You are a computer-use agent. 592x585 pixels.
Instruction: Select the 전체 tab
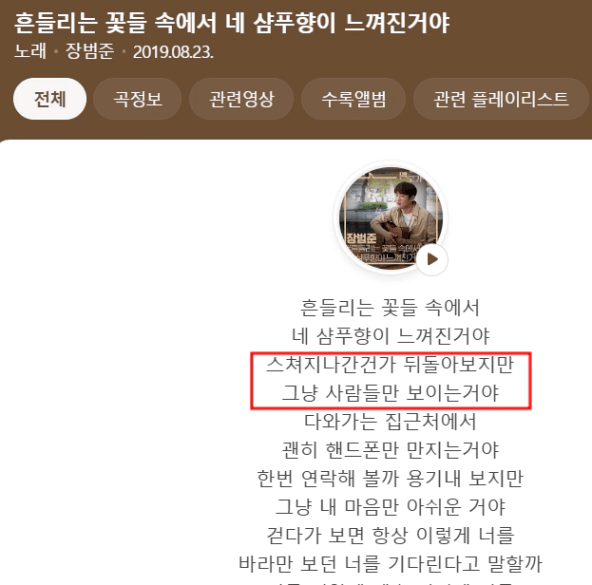click(x=50, y=99)
